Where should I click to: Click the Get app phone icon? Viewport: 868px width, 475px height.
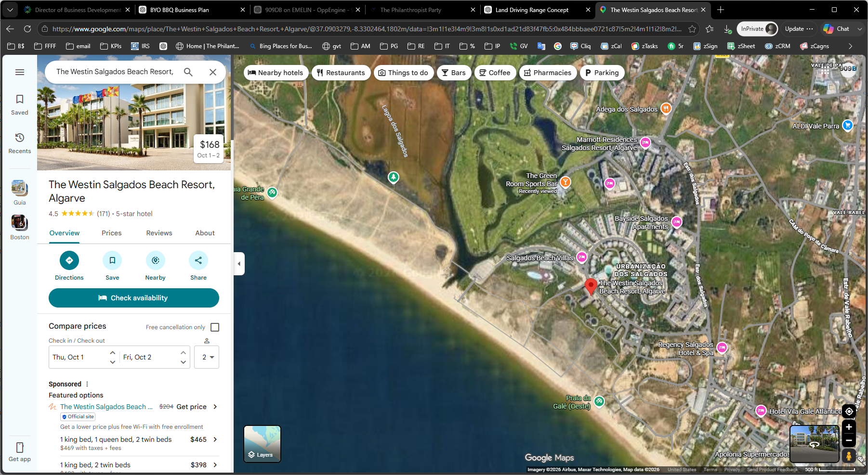[20, 448]
